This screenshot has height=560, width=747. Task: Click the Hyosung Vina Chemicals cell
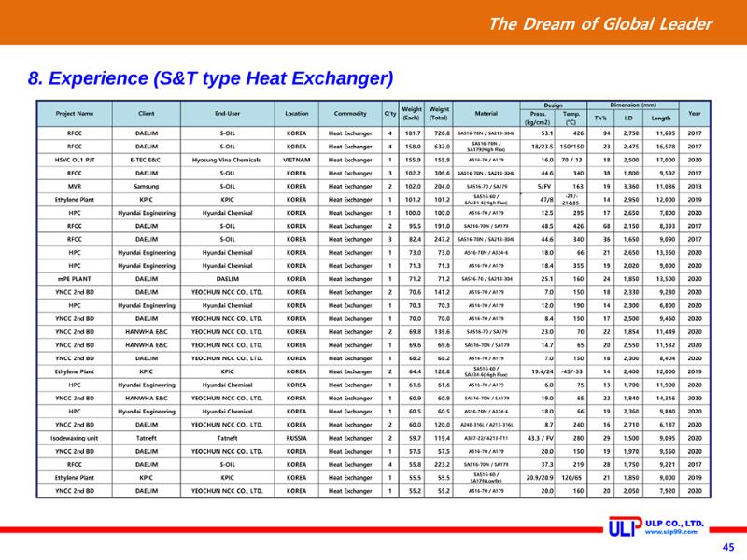227,160
